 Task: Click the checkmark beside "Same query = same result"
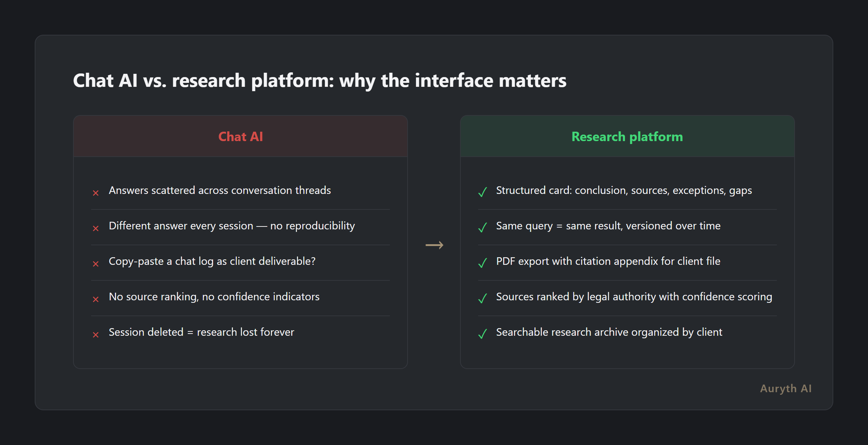[482, 228]
